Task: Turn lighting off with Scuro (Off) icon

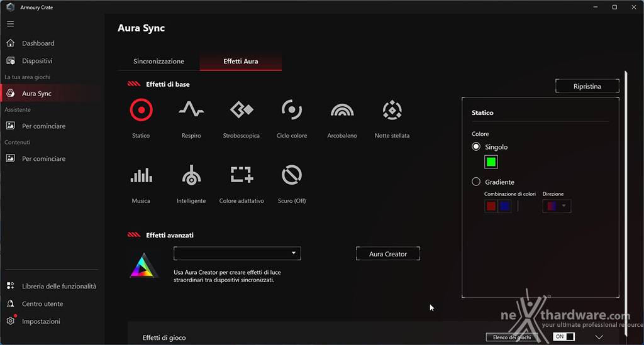Action: [x=292, y=175]
